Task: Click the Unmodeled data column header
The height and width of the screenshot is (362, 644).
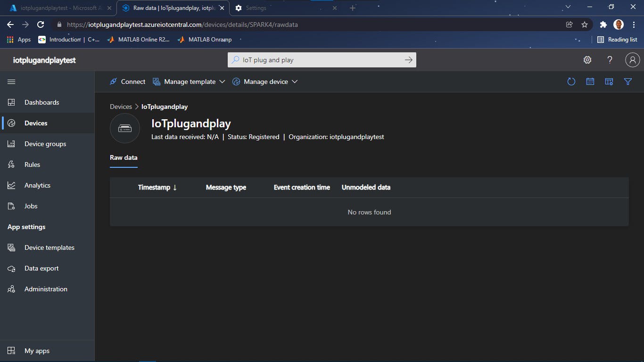Action: pyautogui.click(x=366, y=188)
